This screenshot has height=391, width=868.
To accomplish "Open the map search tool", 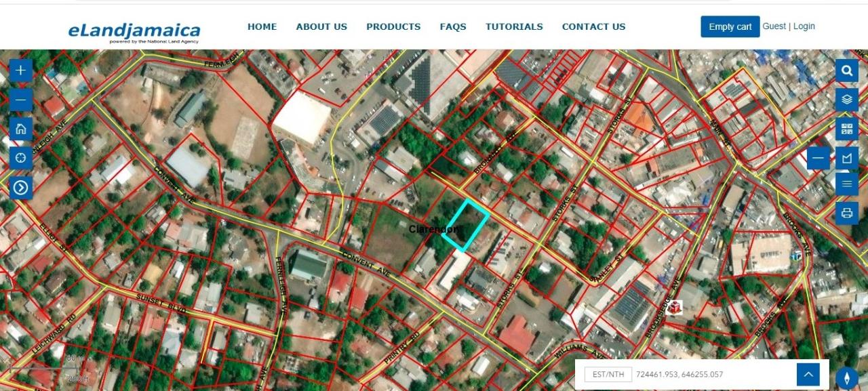I will [x=846, y=70].
